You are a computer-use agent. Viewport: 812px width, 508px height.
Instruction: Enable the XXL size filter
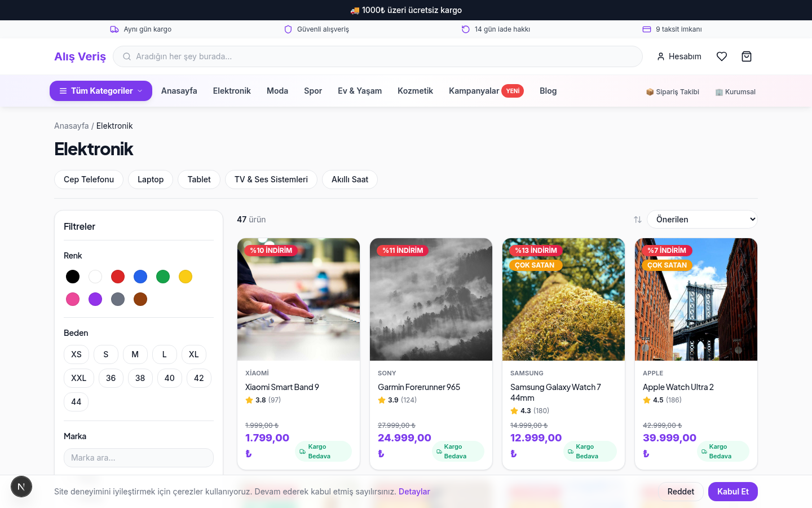click(x=79, y=378)
